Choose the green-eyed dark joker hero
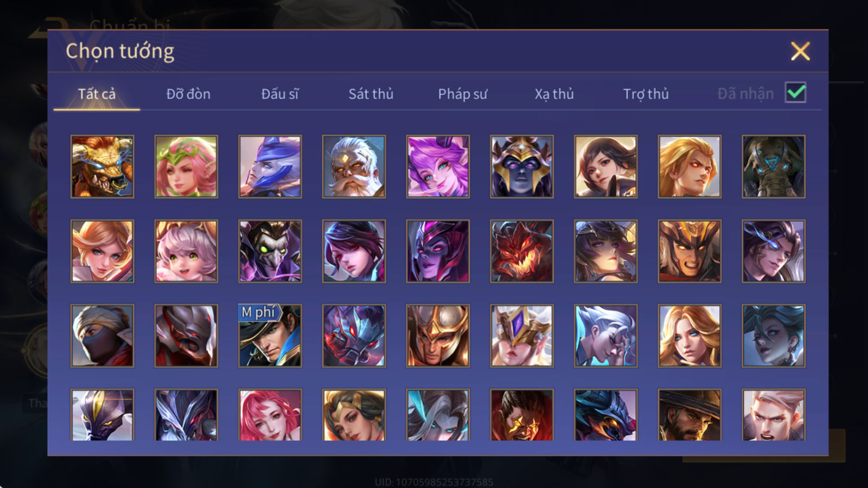 pyautogui.click(x=270, y=251)
